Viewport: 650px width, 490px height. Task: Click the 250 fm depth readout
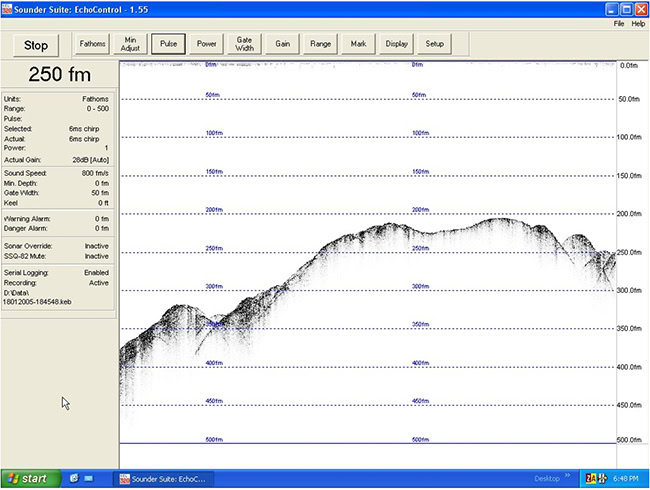click(60, 75)
